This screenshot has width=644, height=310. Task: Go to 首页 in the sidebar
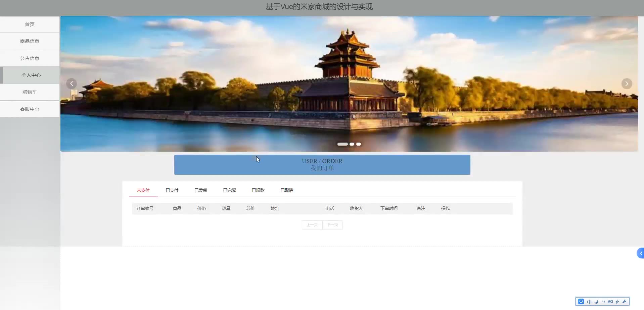point(30,24)
